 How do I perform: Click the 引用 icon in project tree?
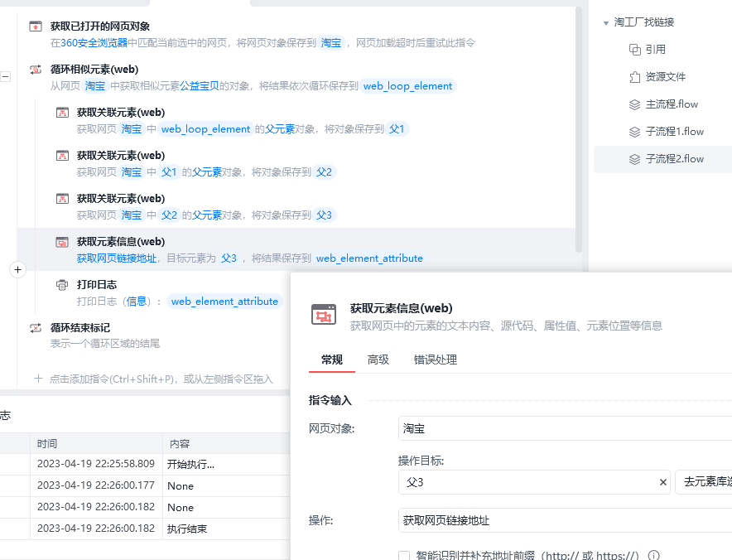[635, 50]
